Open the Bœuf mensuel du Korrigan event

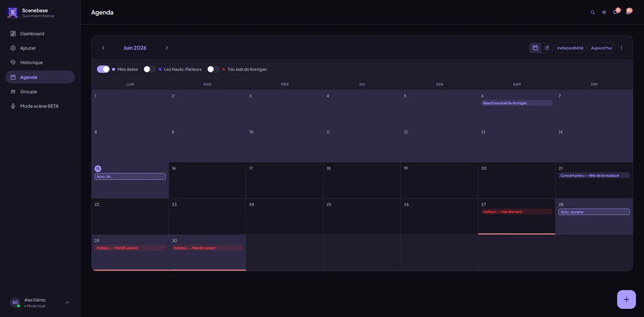517,103
